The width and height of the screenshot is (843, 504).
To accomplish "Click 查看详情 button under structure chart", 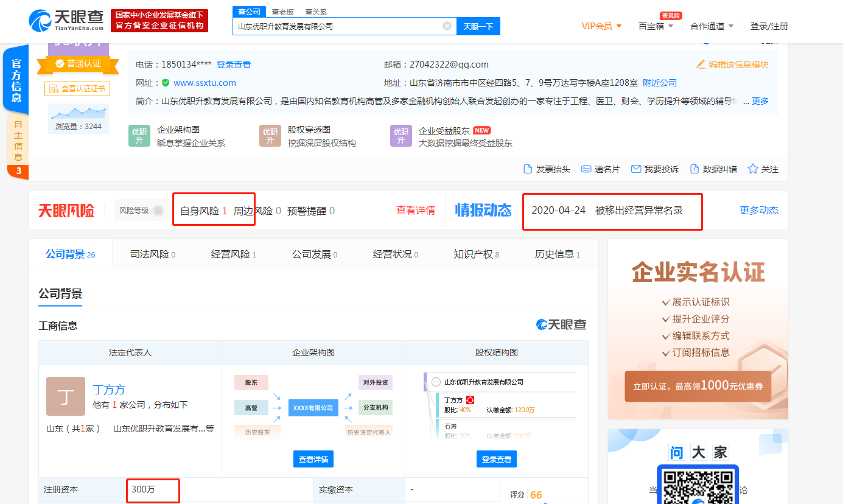I will 313,459.
